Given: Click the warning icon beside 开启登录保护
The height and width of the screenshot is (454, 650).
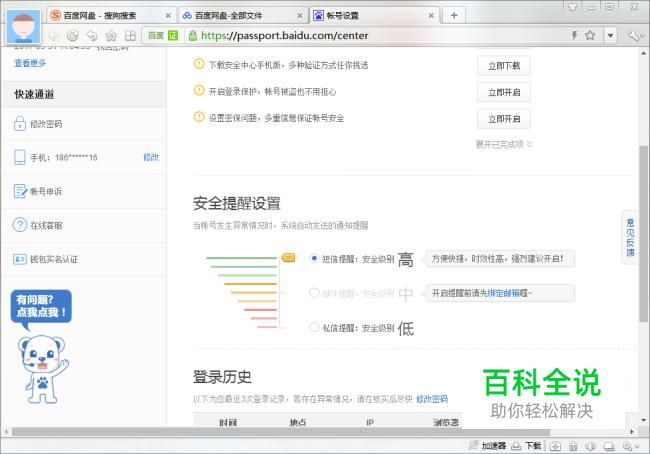Looking at the screenshot, I should coord(199,90).
